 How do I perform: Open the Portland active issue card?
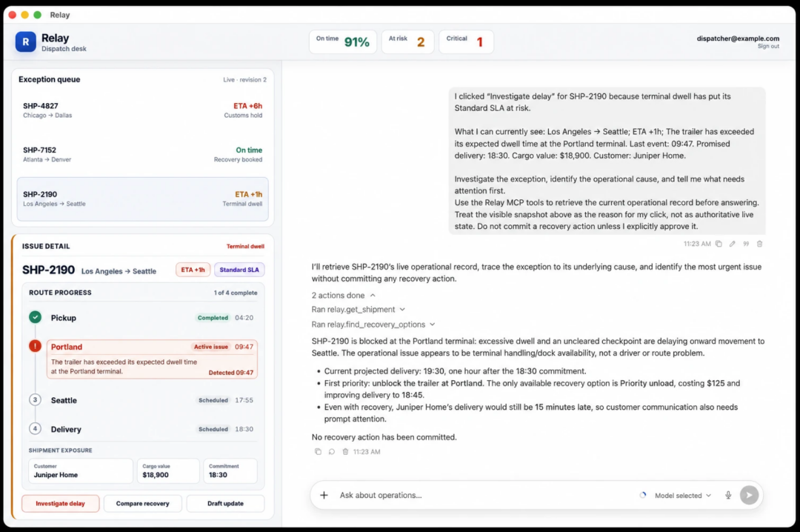[152, 359]
